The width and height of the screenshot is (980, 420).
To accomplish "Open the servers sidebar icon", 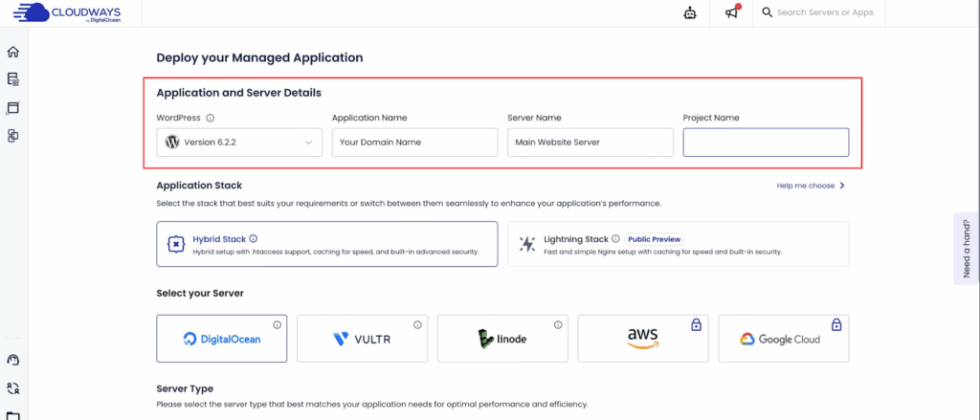I will pyautogui.click(x=13, y=79).
